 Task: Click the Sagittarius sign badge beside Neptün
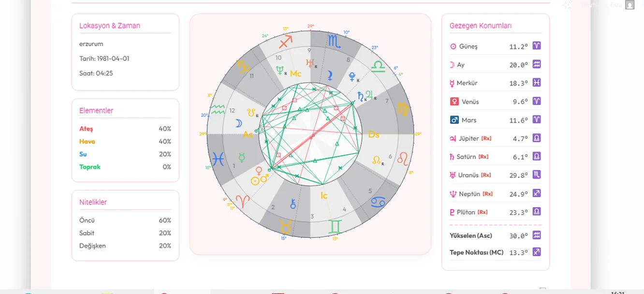[536, 193]
